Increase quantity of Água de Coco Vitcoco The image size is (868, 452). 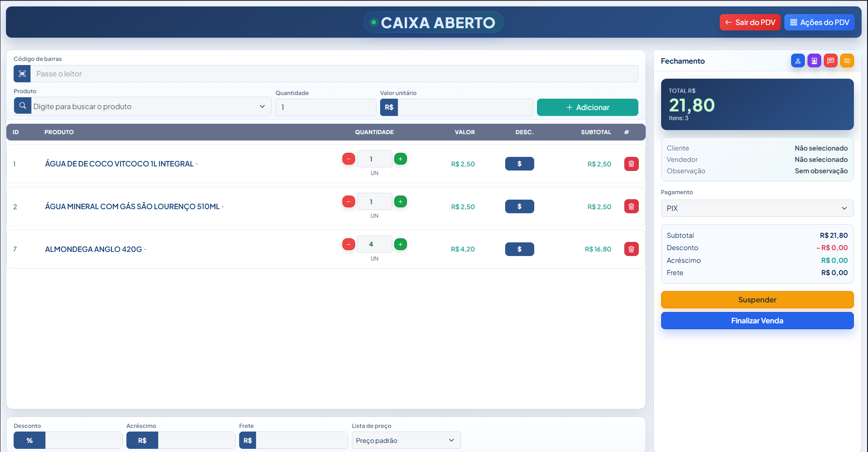(401, 159)
